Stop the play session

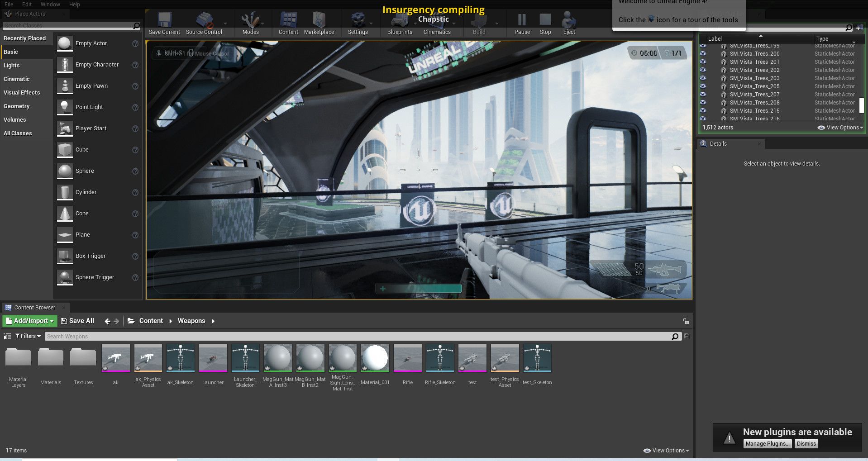point(545,20)
